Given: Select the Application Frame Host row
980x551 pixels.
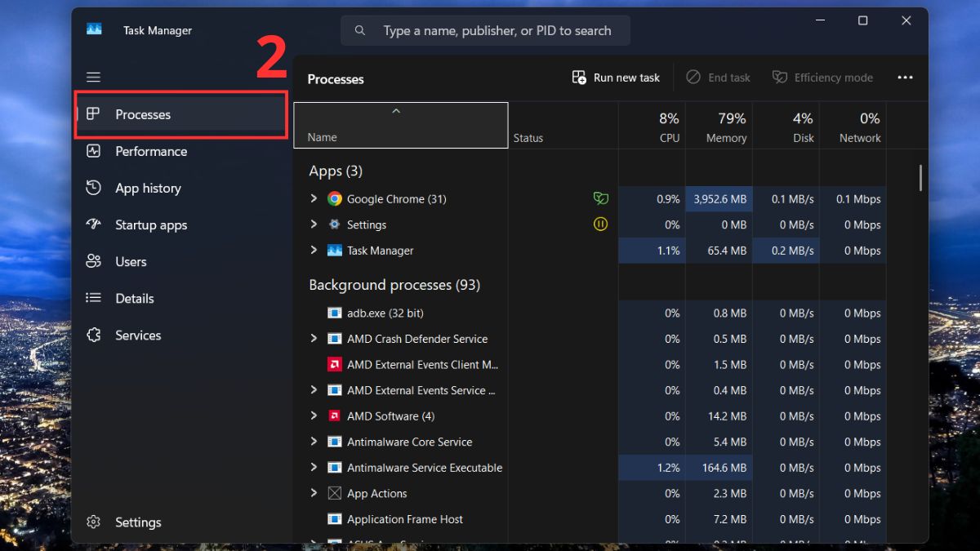Looking at the screenshot, I should point(590,519).
